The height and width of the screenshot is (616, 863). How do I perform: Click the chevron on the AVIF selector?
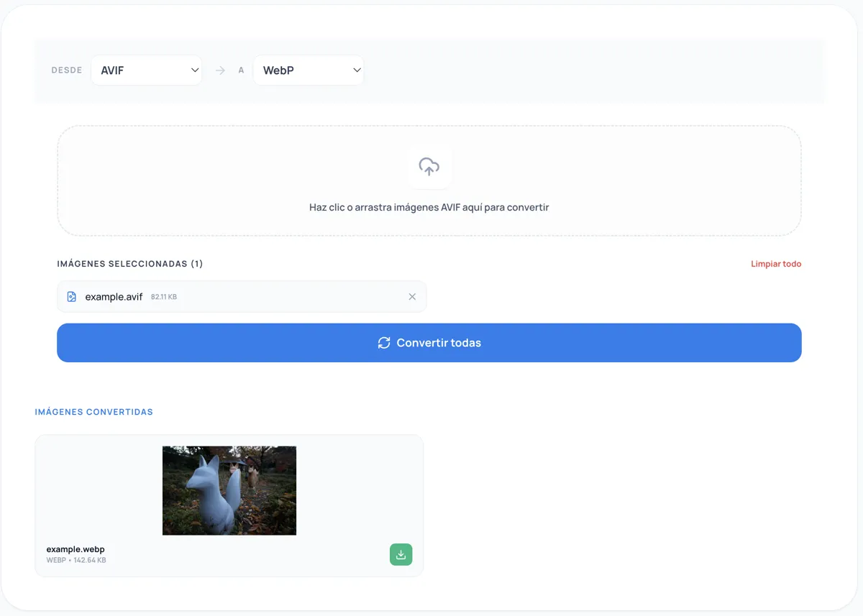(194, 70)
